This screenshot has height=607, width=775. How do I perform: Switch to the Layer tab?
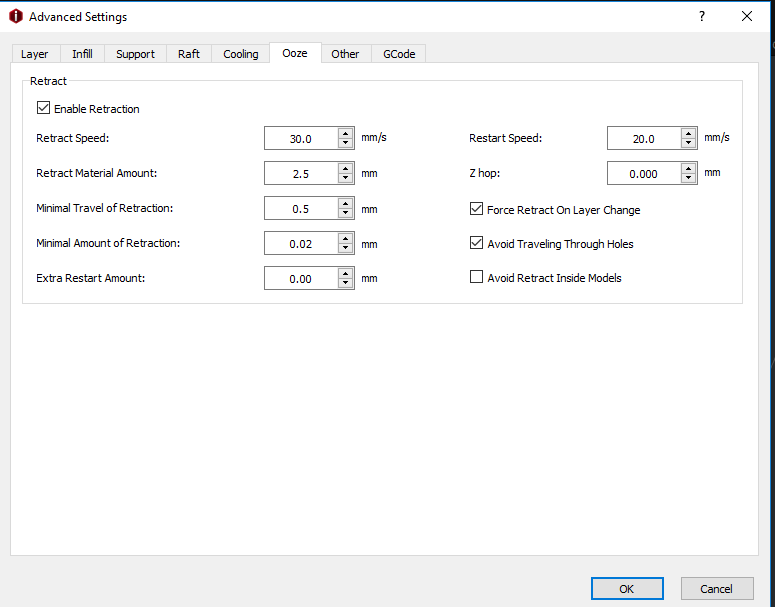(x=35, y=54)
